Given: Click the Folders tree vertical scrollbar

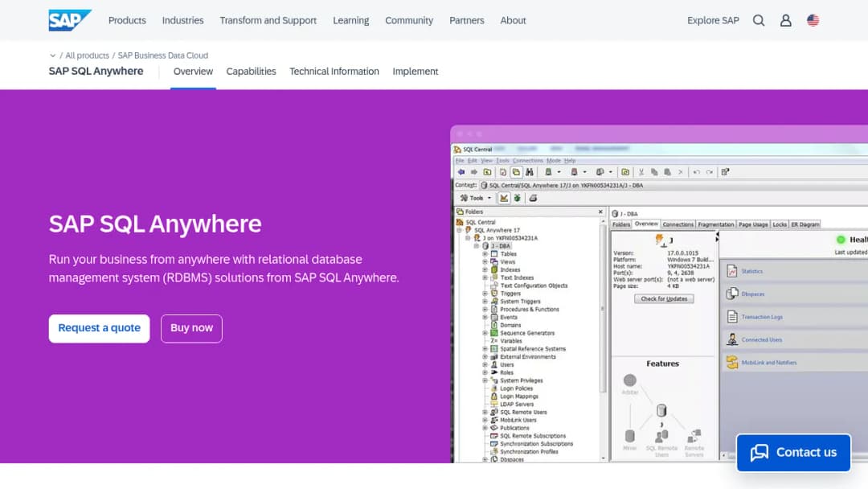Looking at the screenshot, I should tap(603, 339).
